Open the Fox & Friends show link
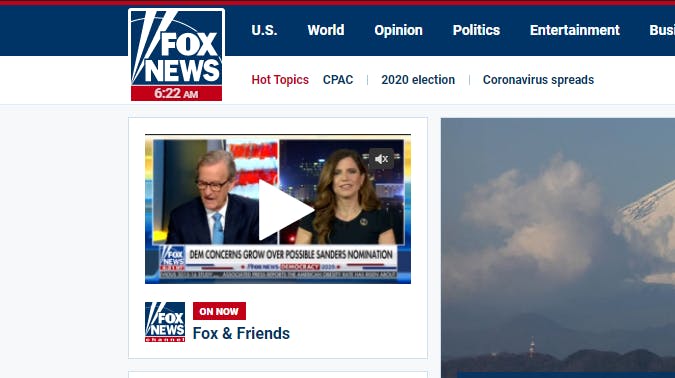 point(241,333)
